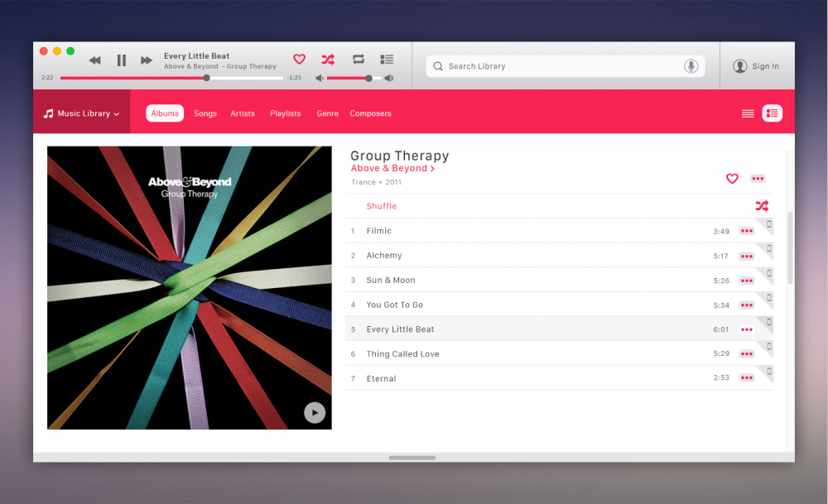Open more options for Sun & Moon

pos(747,281)
